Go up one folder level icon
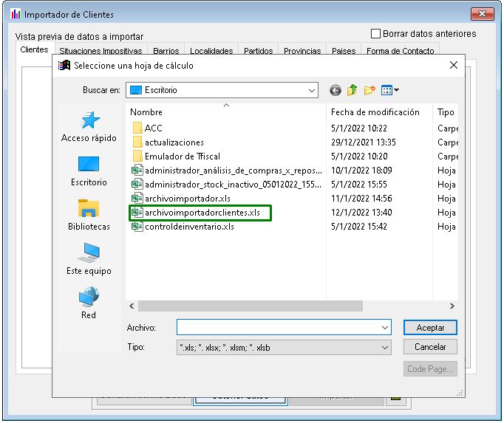 (x=353, y=90)
